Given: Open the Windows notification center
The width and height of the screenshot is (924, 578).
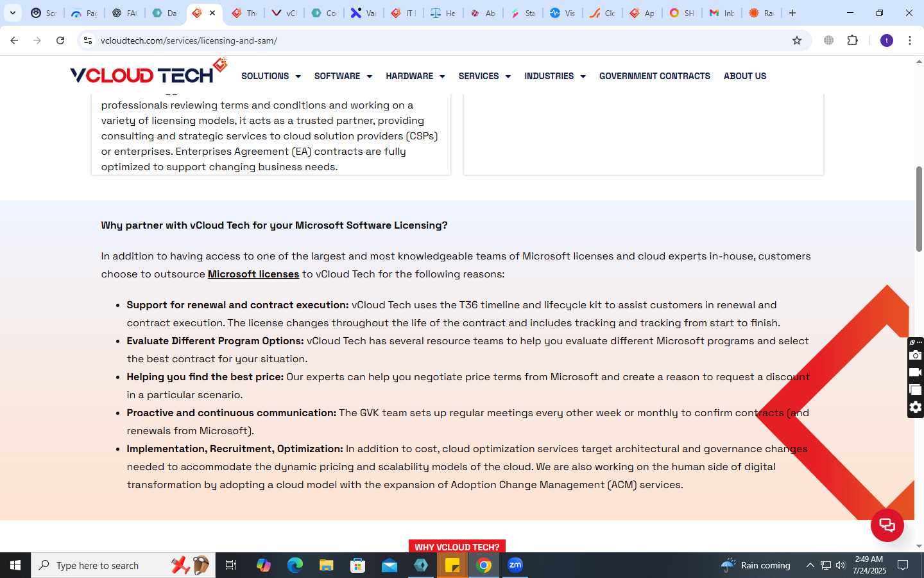Looking at the screenshot, I should [x=903, y=565].
